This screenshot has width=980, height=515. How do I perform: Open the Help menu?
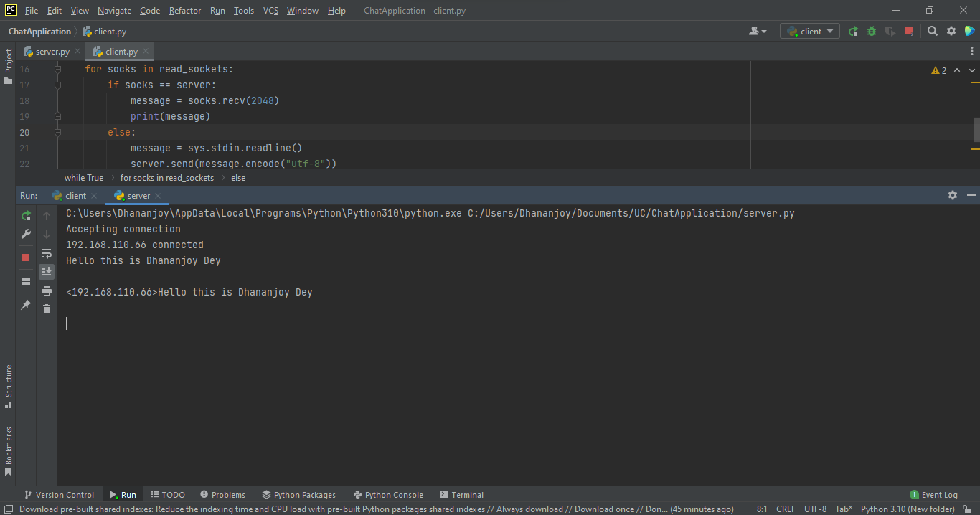point(336,11)
